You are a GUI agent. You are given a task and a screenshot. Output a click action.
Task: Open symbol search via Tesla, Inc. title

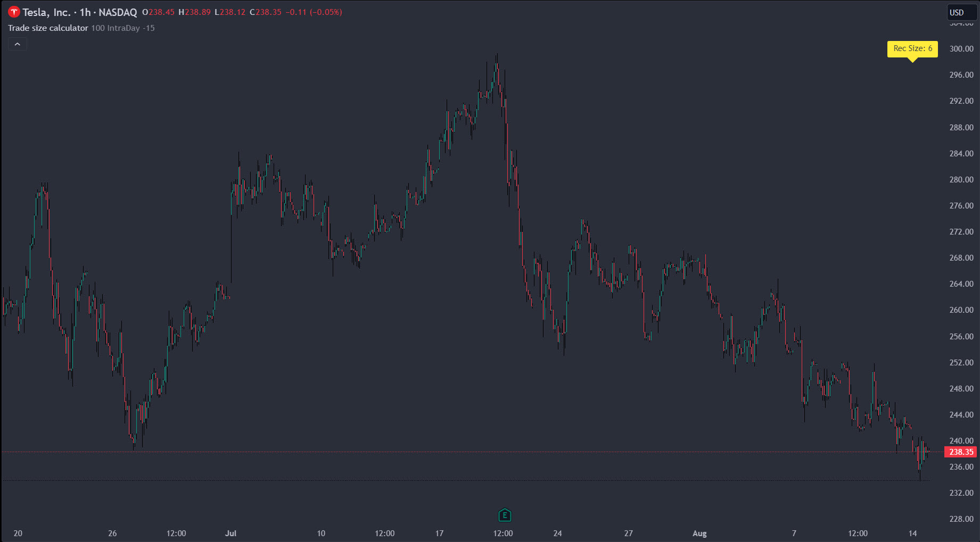coord(46,11)
